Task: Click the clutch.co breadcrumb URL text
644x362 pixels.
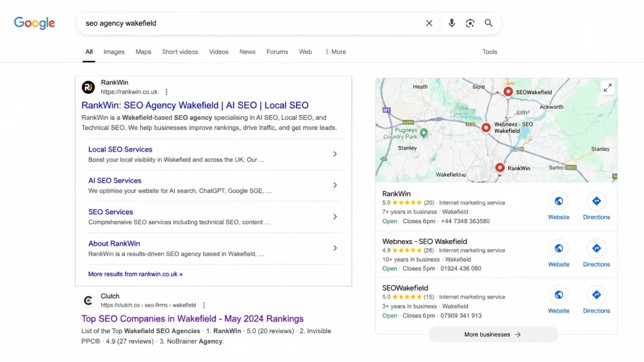Action: tap(148, 305)
